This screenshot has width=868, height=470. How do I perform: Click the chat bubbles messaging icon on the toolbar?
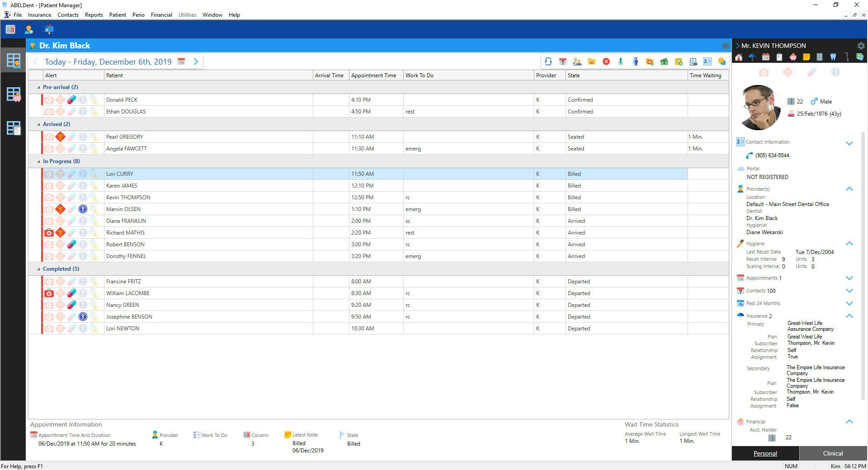click(722, 61)
